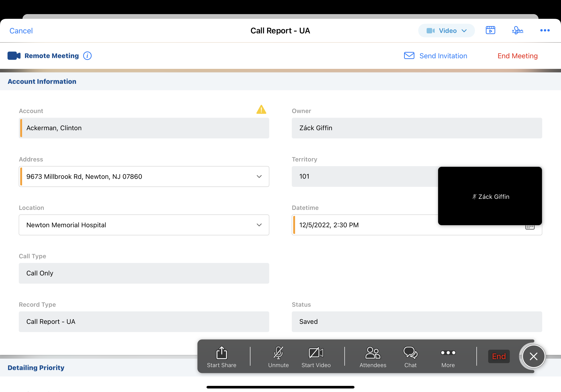The width and height of the screenshot is (561, 392).
Task: Open the media player icon in header
Action: coord(490,30)
